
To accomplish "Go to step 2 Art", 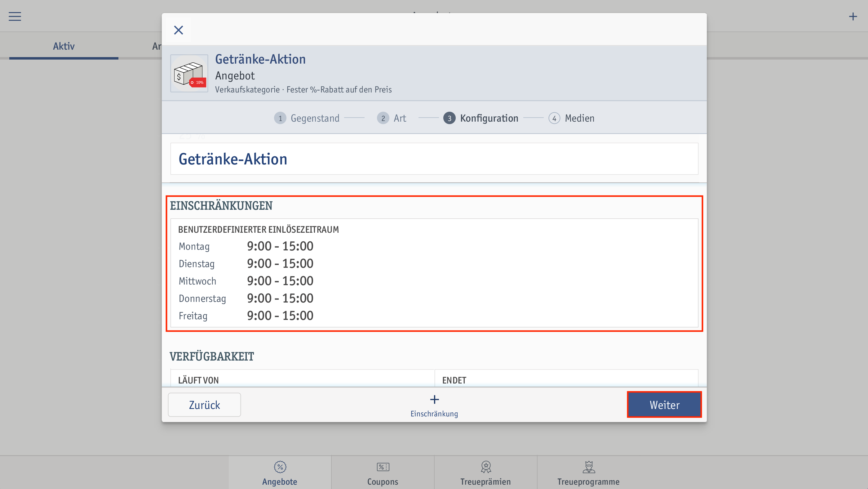I will [x=392, y=118].
